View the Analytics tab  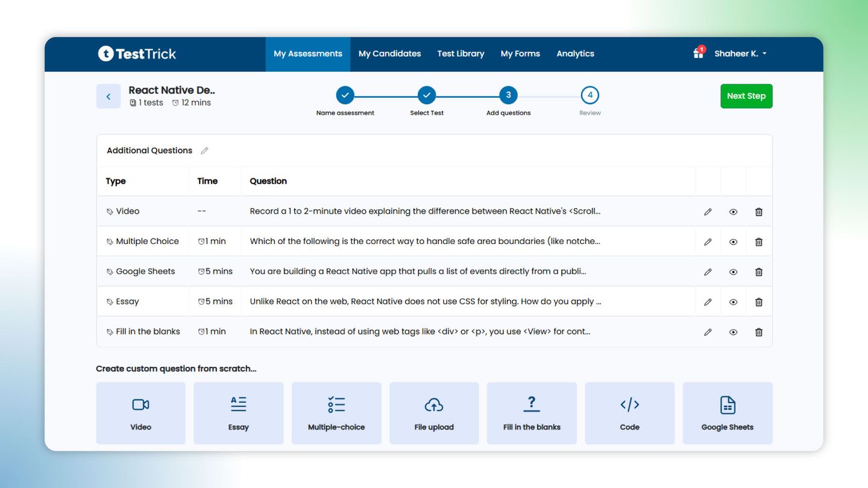tap(575, 54)
